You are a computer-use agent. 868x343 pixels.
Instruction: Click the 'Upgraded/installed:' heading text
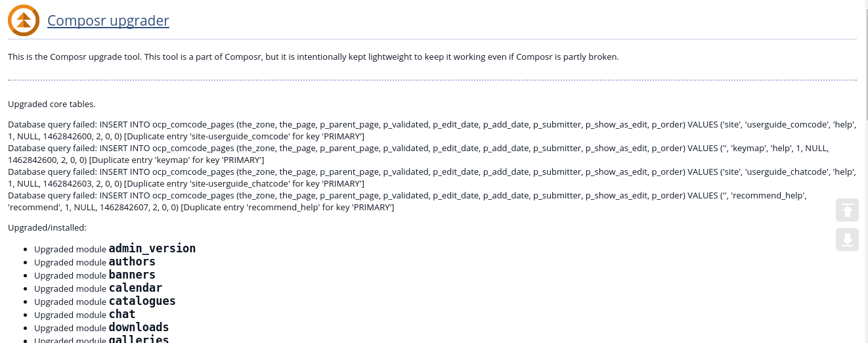pyautogui.click(x=47, y=227)
